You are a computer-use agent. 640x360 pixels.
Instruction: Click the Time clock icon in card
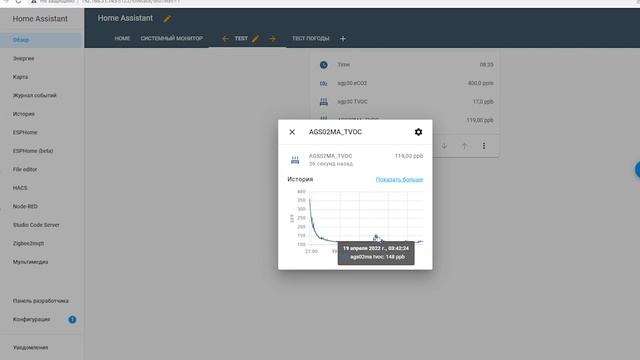(x=324, y=65)
